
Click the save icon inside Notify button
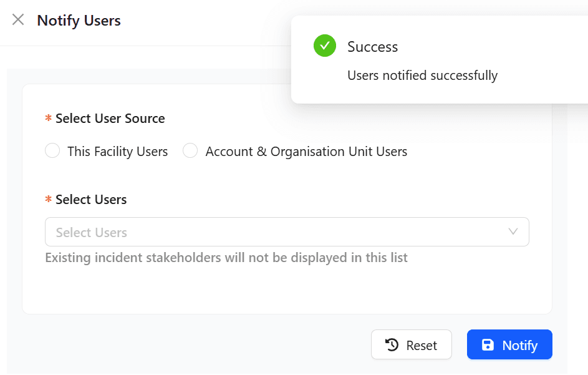489,344
